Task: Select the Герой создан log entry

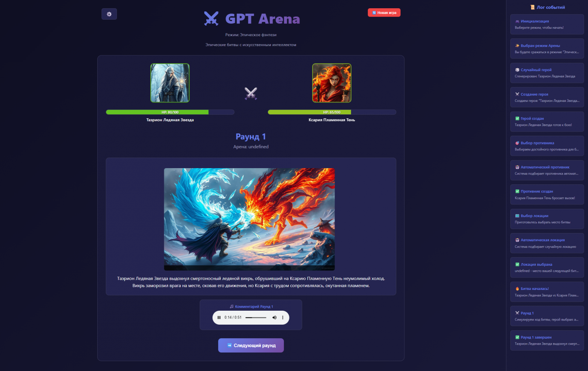Action: 547,122
